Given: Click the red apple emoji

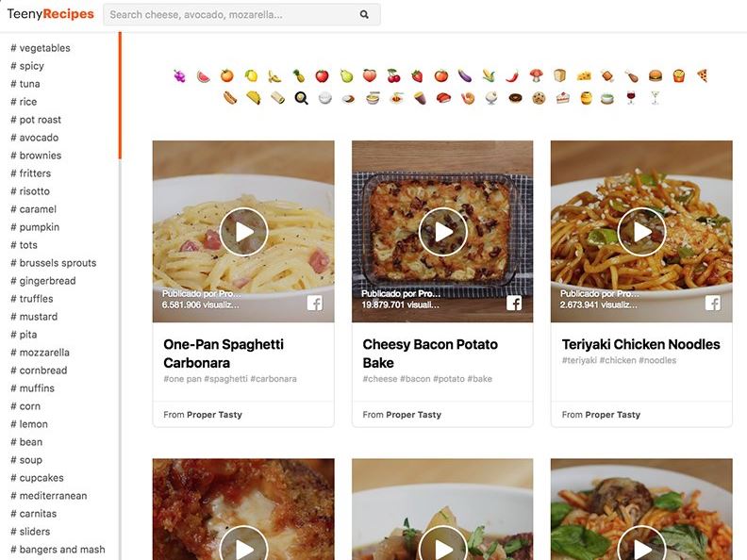Looking at the screenshot, I should tap(323, 75).
